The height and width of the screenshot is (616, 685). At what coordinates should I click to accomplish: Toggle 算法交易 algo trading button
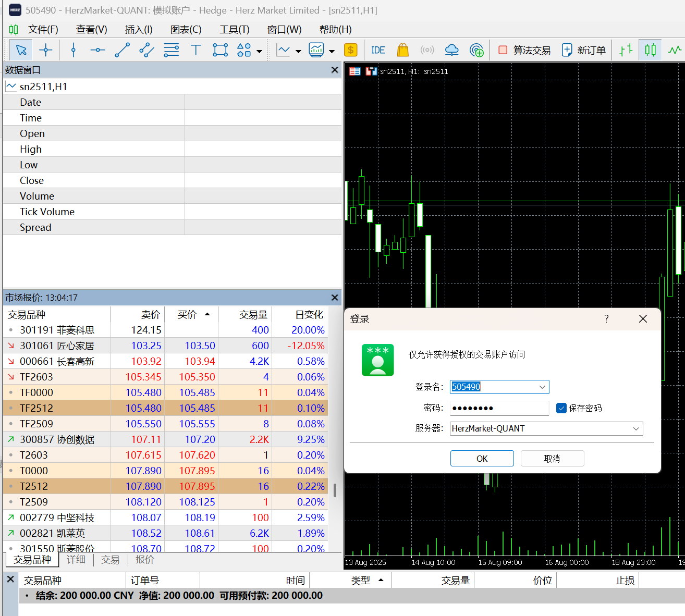pos(524,50)
